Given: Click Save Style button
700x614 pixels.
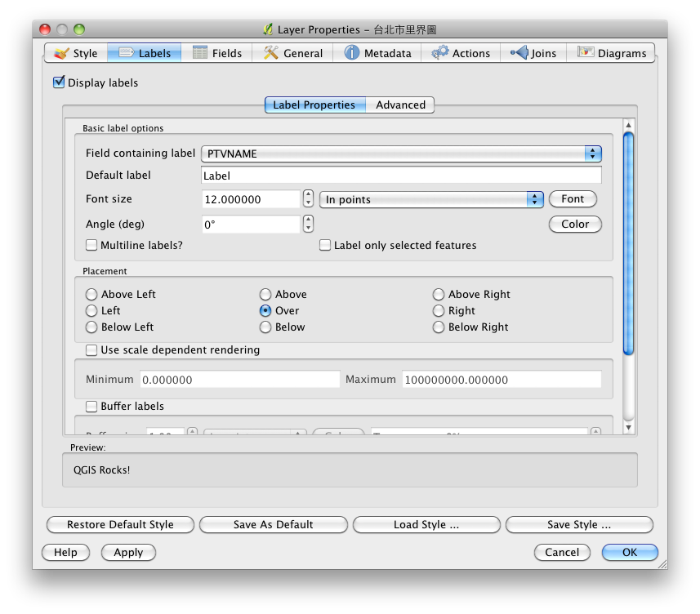Looking at the screenshot, I should [579, 525].
